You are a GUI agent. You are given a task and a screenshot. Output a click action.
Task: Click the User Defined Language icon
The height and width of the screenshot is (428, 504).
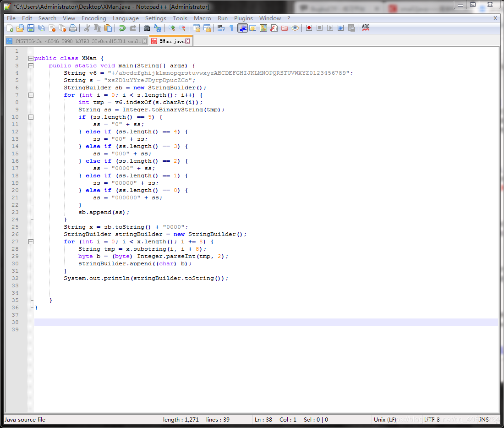[x=252, y=28]
